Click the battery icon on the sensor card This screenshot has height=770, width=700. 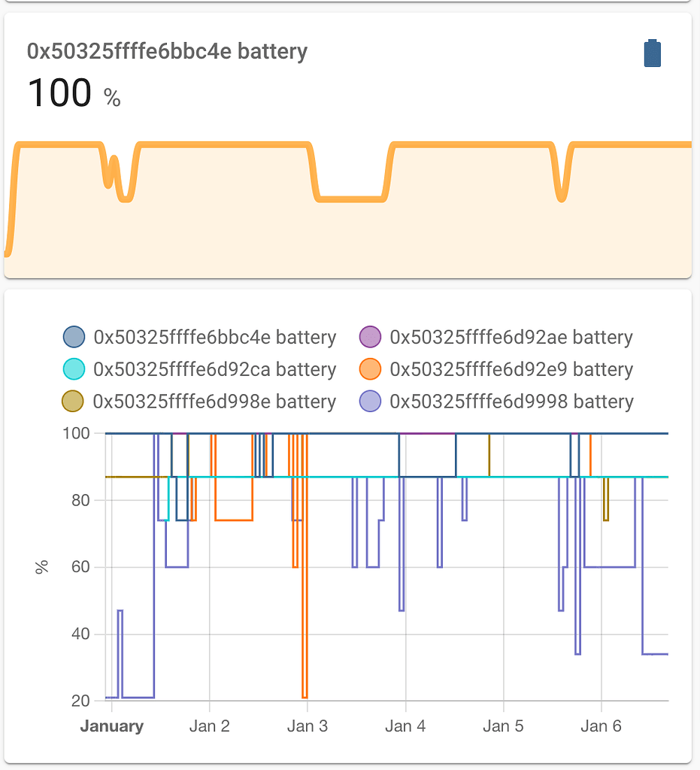click(x=651, y=53)
